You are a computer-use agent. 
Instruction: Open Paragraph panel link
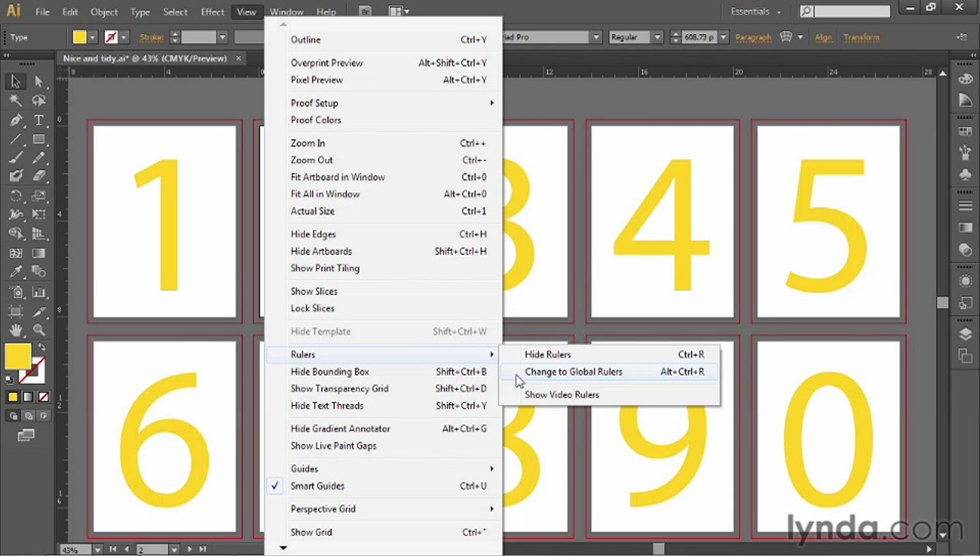click(x=753, y=37)
